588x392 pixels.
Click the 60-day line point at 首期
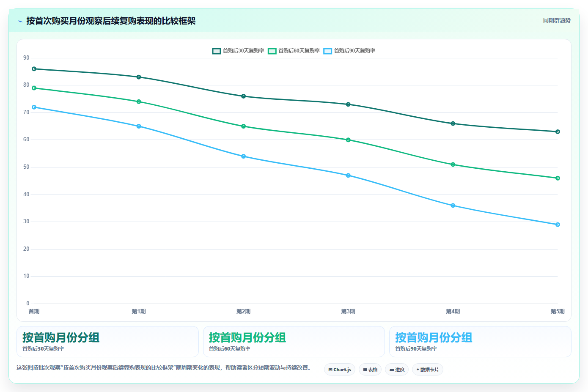[x=34, y=88]
